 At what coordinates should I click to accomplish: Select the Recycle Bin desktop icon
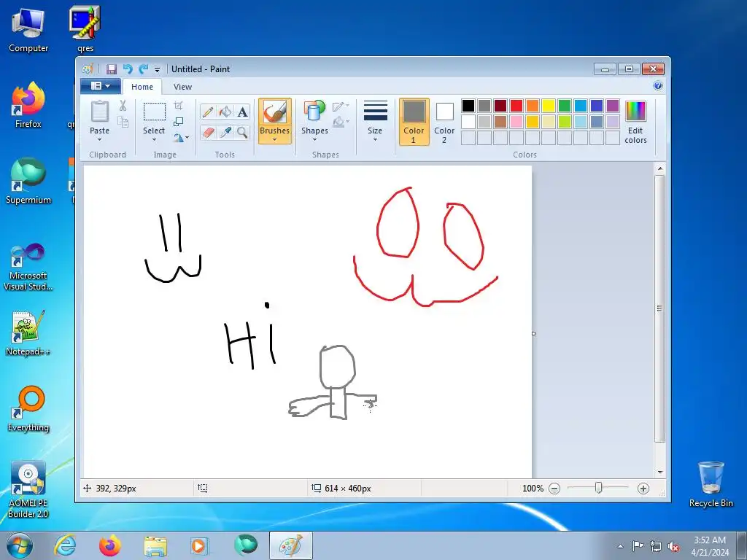point(711,484)
